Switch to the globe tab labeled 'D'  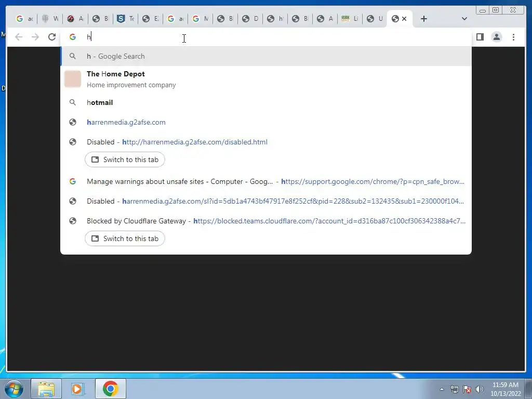(250, 19)
